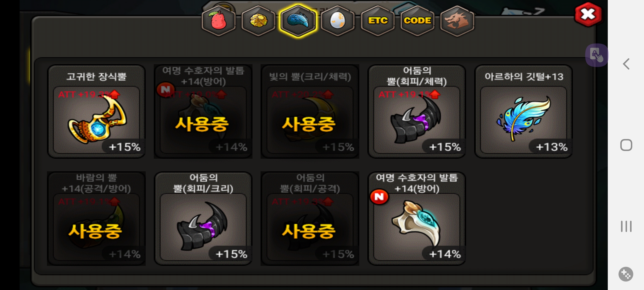
Task: Pick the 아르하의 깃털+13 blue feather
Action: [x=524, y=111]
